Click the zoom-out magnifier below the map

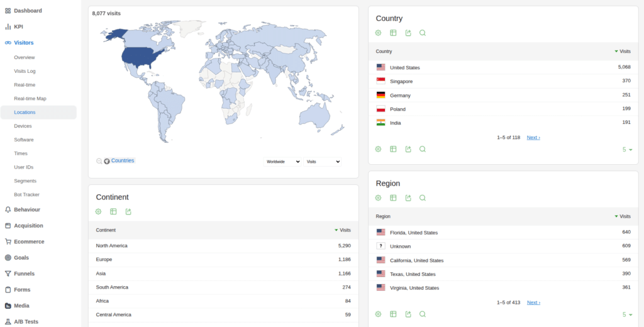pos(99,161)
